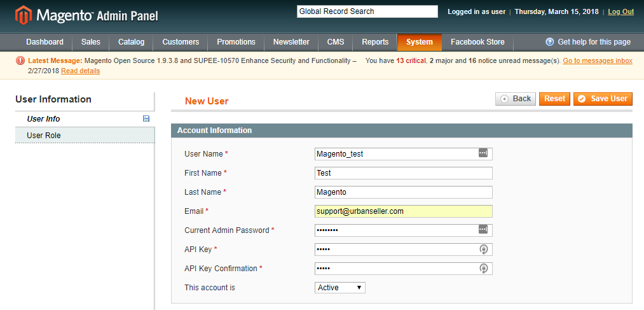Click the help question mark icon
The width and height of the screenshot is (644, 310).
(x=550, y=42)
